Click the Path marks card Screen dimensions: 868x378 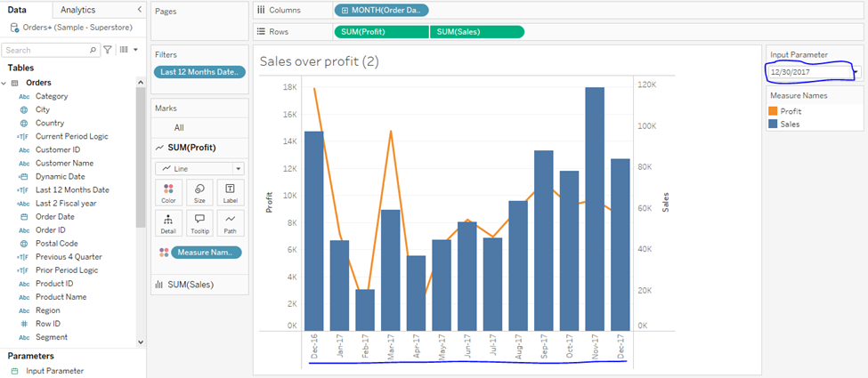(230, 222)
